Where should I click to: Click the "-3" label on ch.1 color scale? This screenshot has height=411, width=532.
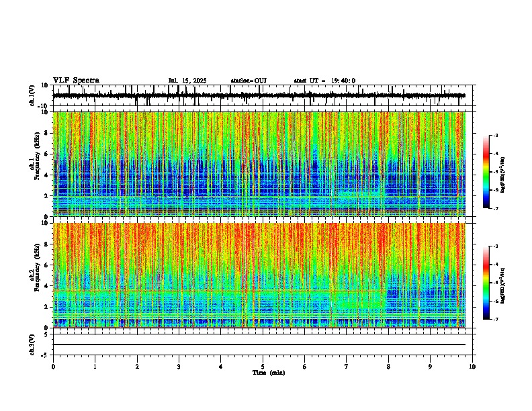tap(496, 136)
